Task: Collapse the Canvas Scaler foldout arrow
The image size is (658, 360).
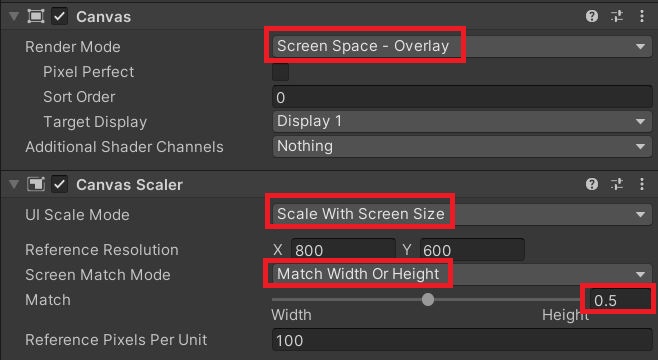Action: (14, 184)
